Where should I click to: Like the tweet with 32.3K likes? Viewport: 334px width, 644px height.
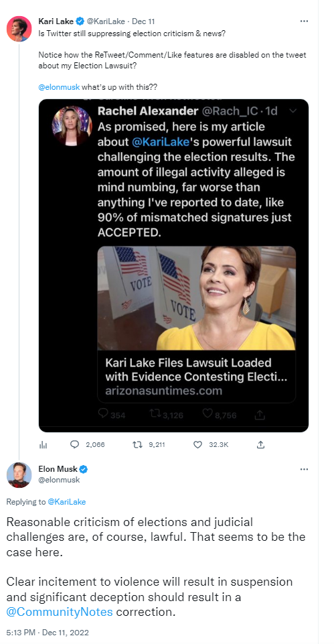click(x=197, y=444)
